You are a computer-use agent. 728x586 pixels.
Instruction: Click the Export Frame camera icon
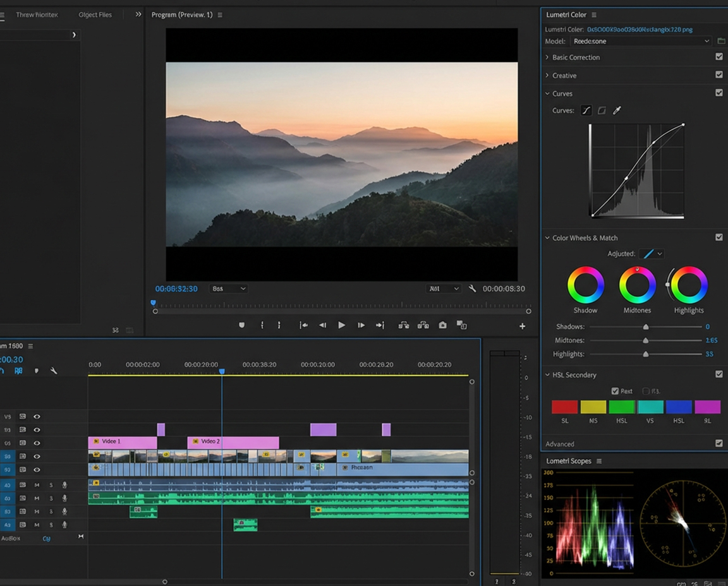442,325
